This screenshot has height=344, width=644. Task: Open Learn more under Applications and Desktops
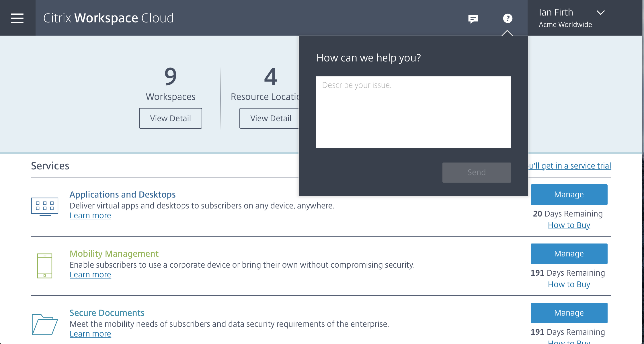pos(90,216)
